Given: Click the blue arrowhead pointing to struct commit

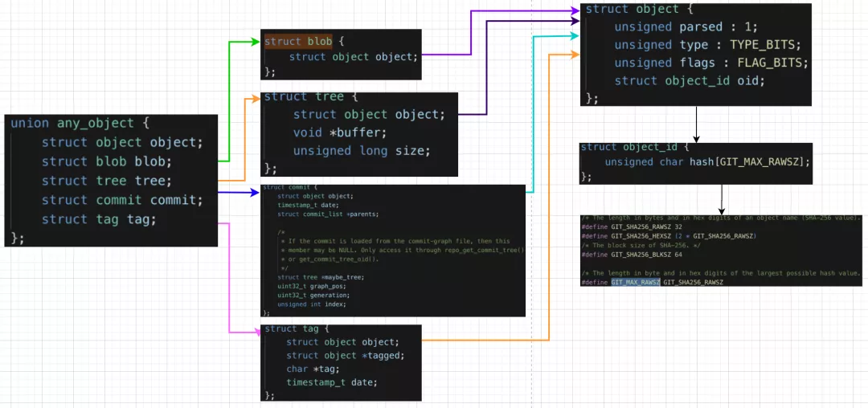Looking at the screenshot, I should (x=255, y=193).
